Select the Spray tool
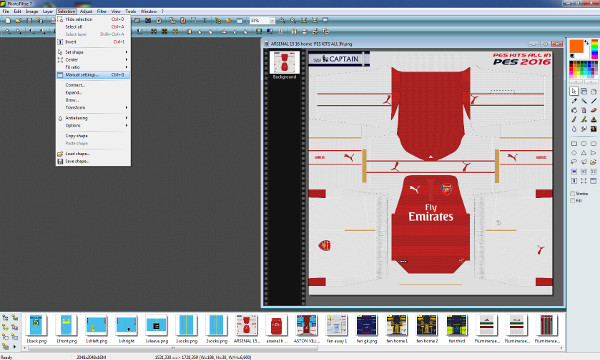The height and width of the screenshot is (360, 600). (x=584, y=110)
